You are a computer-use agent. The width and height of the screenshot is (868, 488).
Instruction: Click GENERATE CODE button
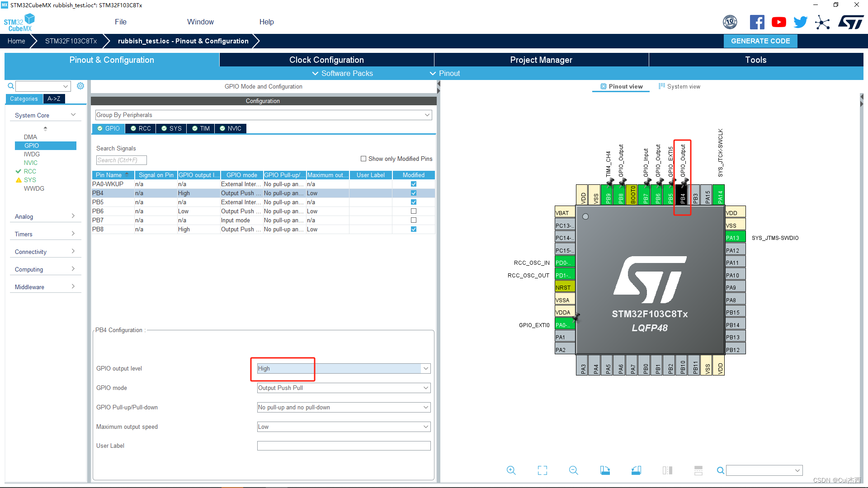click(761, 41)
